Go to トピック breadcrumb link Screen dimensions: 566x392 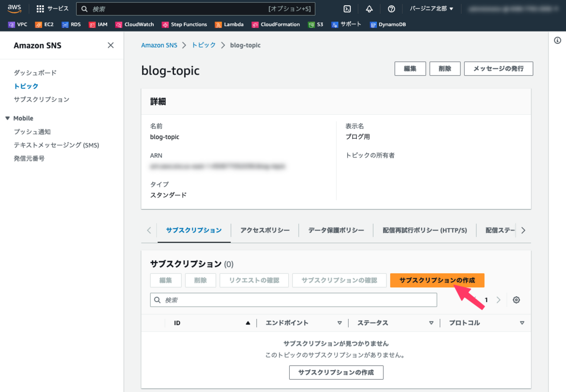204,45
